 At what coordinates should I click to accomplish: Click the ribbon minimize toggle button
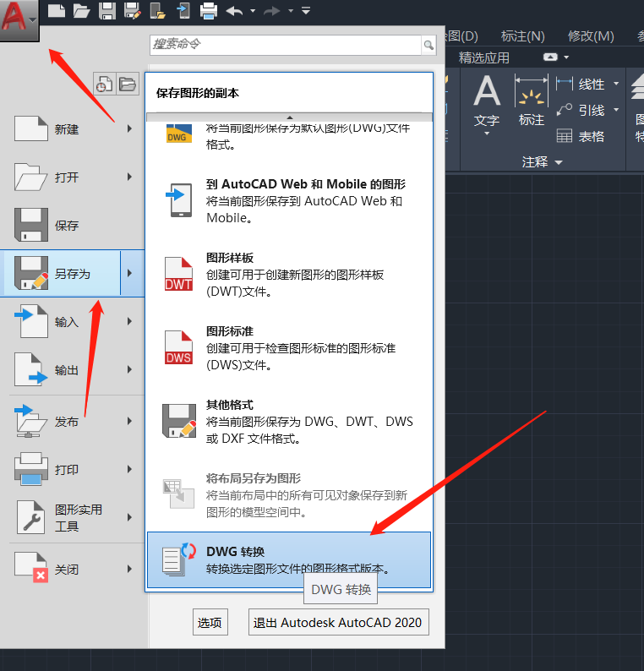(x=550, y=57)
